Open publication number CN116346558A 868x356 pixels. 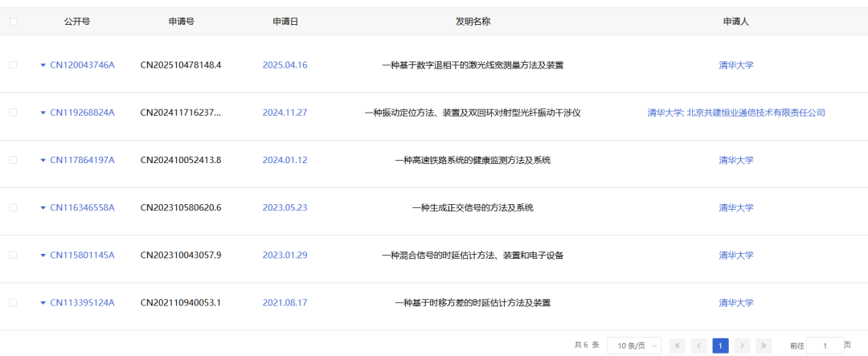tap(83, 207)
